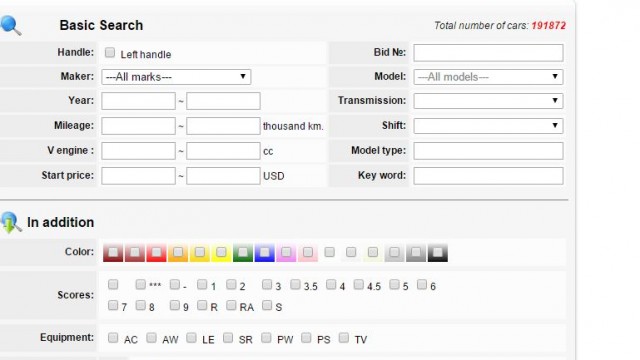Check the score 9 checkbox
This screenshot has height=360, width=640.
175,305
